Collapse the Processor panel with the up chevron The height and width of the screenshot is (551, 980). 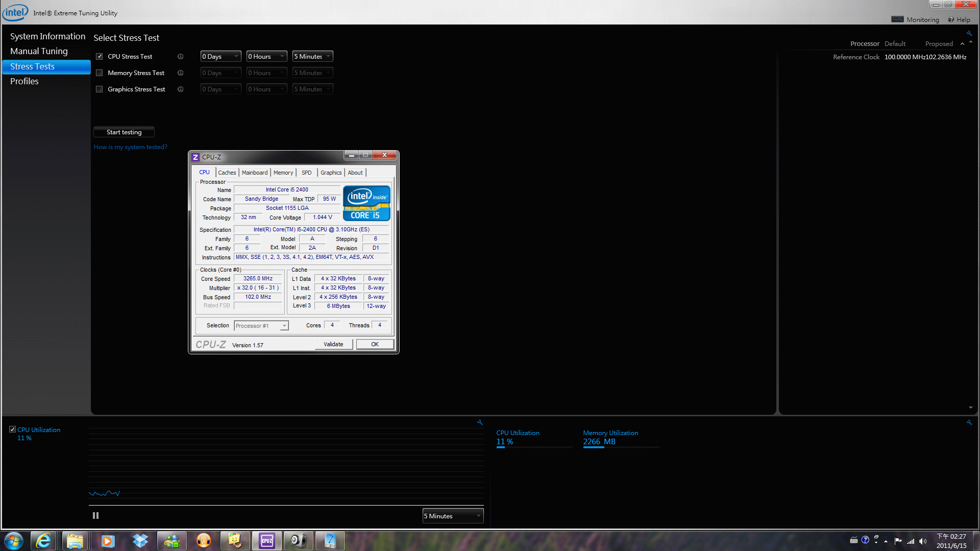962,44
